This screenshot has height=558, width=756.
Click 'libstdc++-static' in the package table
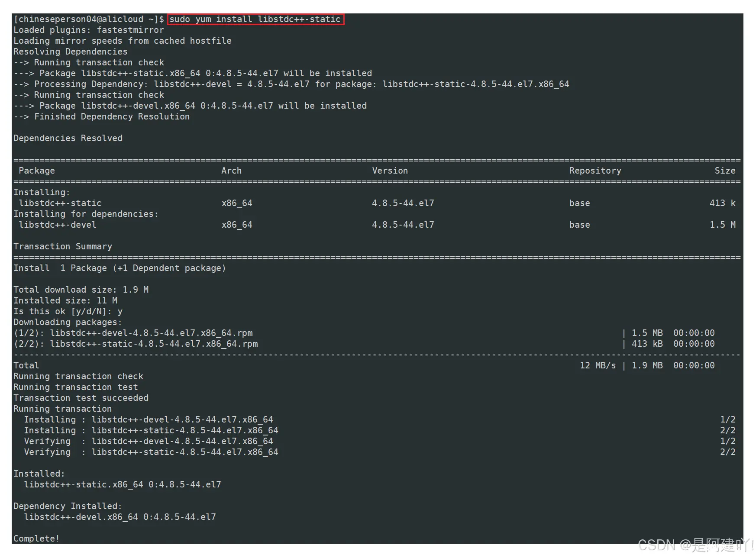pos(60,203)
